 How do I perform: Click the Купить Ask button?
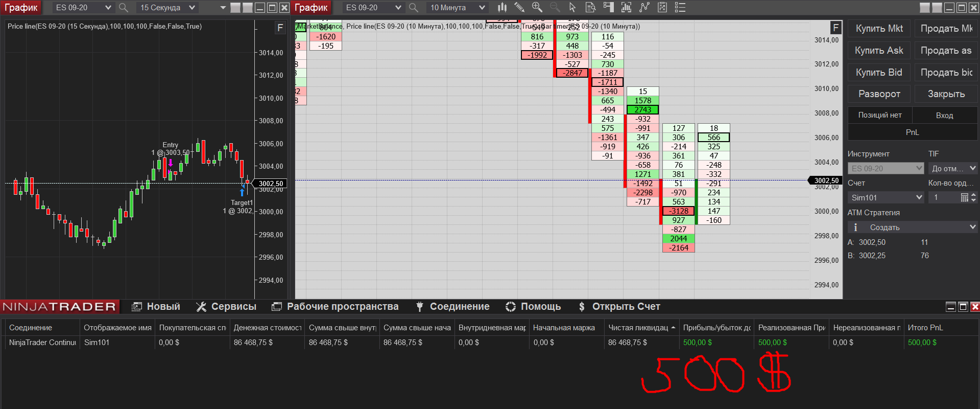click(x=879, y=51)
